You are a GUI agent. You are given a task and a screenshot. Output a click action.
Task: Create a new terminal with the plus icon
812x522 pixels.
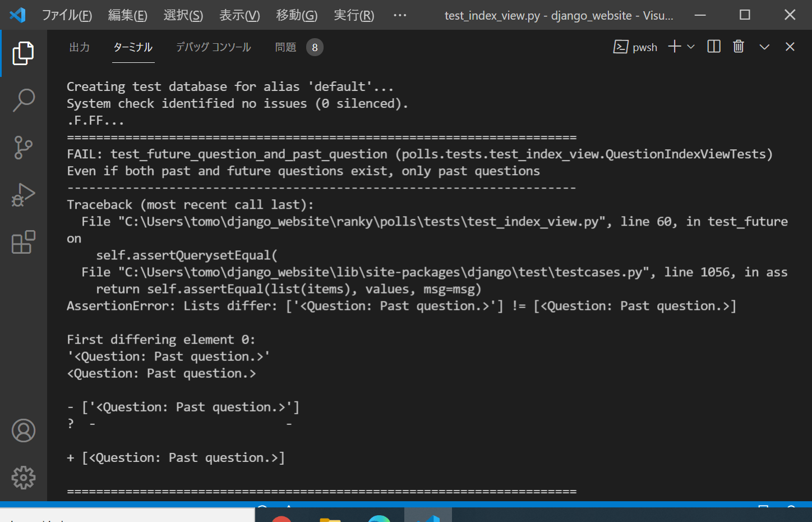click(675, 47)
